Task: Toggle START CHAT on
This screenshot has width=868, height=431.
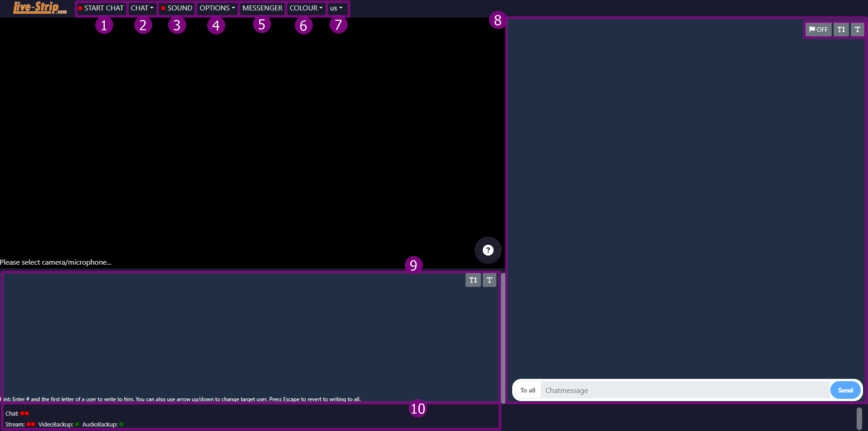Action: 101,8
